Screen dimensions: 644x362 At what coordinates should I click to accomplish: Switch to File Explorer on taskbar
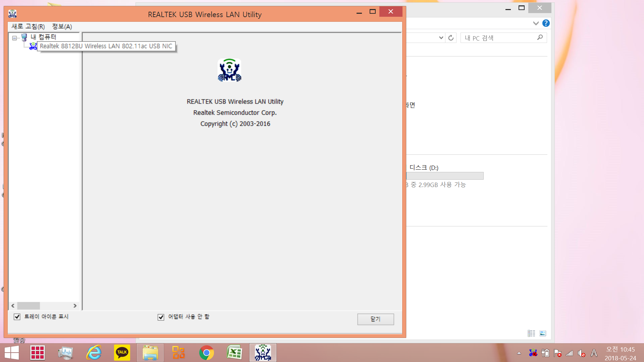pos(150,353)
